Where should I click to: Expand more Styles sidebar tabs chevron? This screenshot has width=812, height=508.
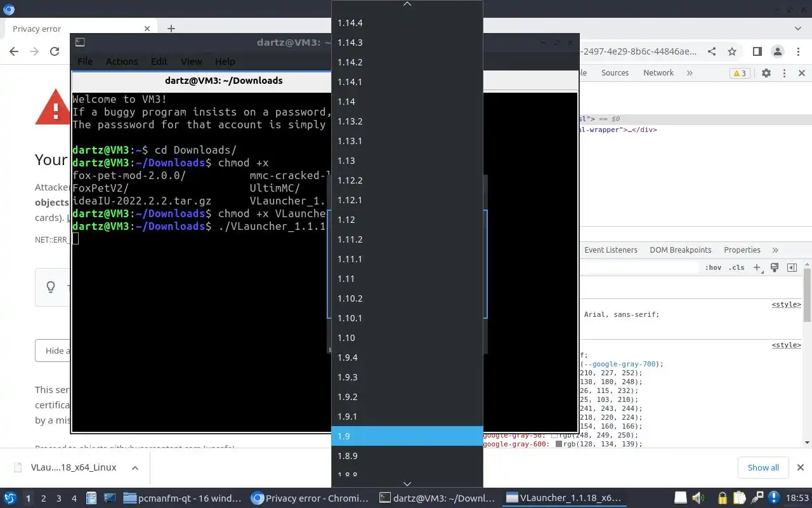pos(775,250)
